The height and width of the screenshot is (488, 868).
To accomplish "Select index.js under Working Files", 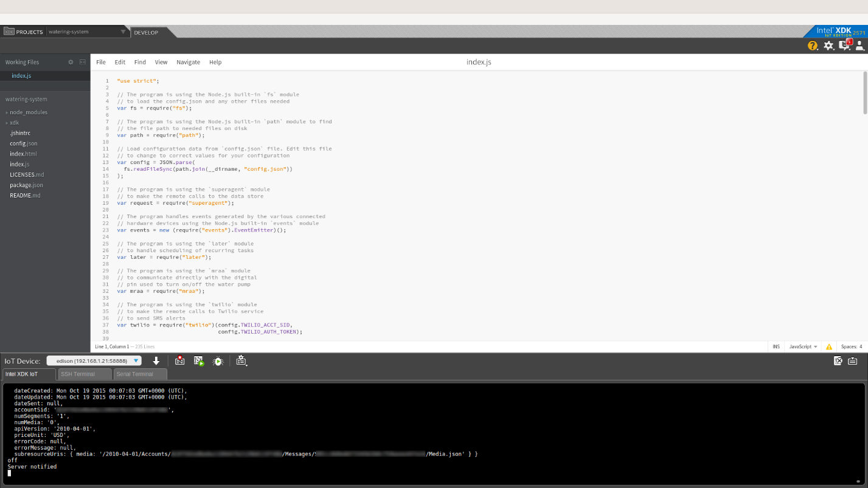I will 21,76.
